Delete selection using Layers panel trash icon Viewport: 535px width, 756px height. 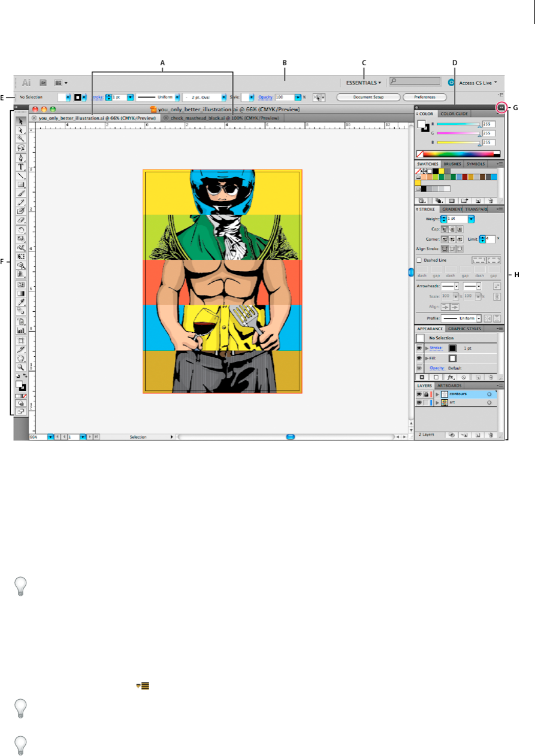point(491,435)
